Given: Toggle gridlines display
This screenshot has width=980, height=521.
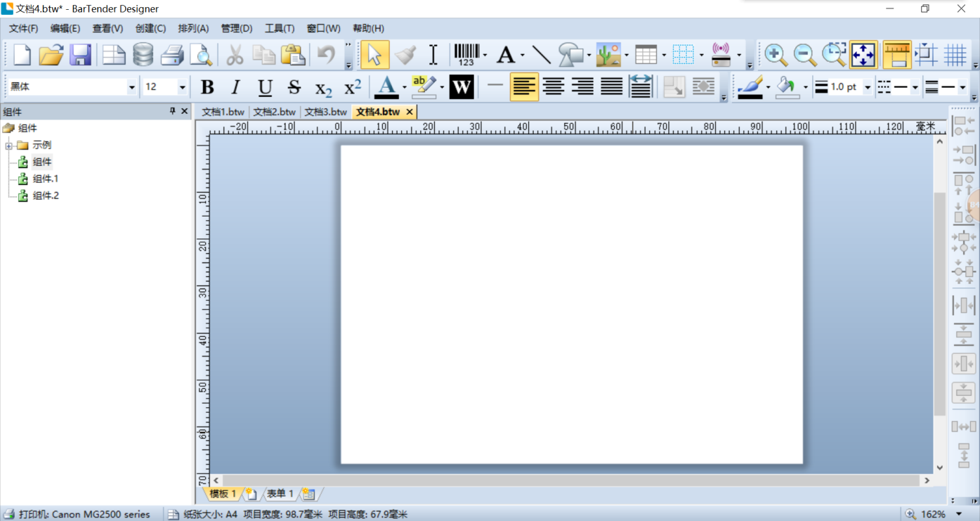Looking at the screenshot, I should [x=955, y=55].
